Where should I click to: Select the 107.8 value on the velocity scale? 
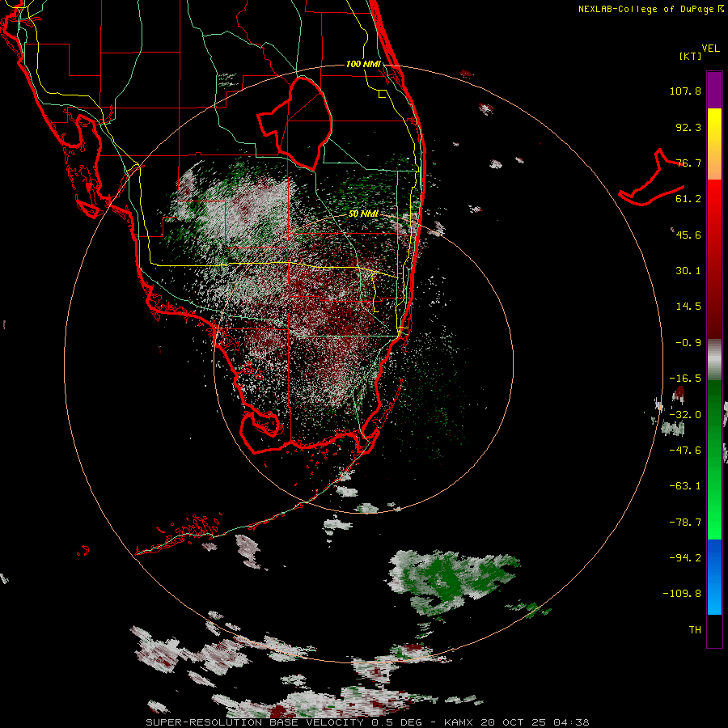tap(685, 91)
